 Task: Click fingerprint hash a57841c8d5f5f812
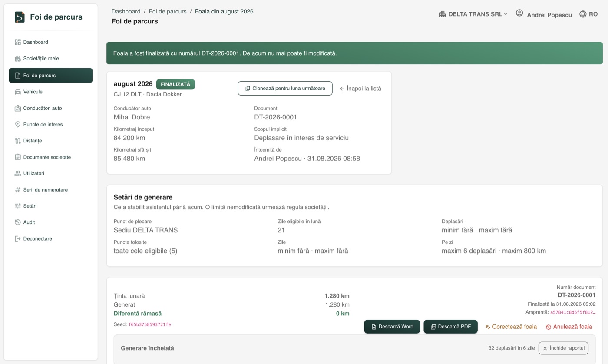(573, 312)
